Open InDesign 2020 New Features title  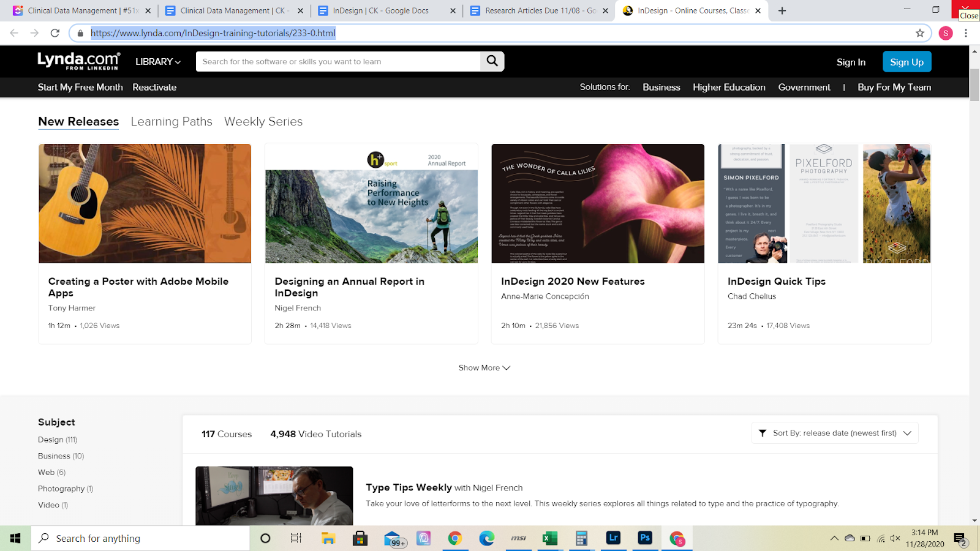click(573, 281)
